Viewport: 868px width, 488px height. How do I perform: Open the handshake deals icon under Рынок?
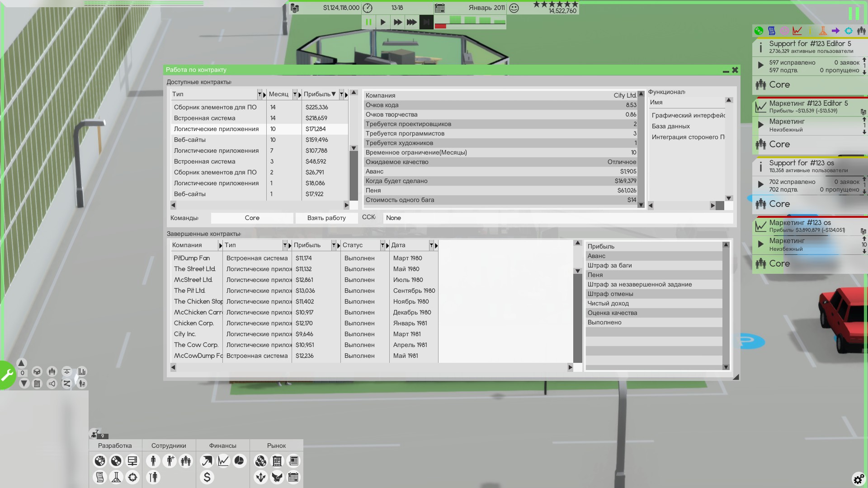click(277, 477)
